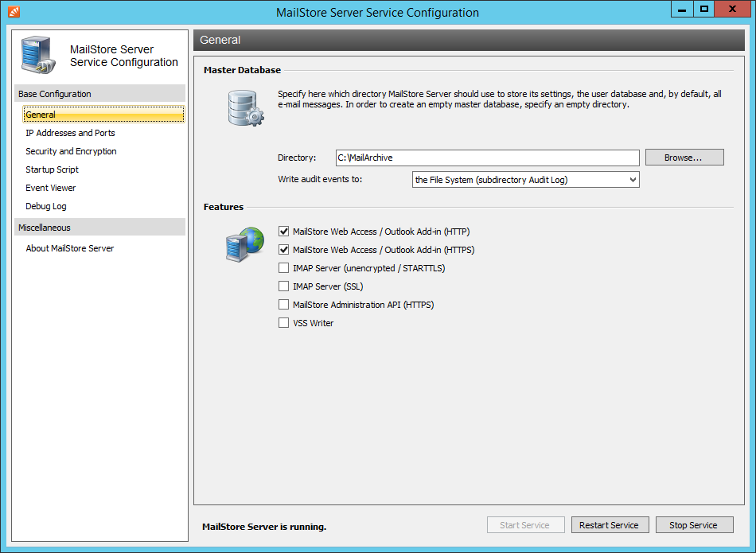This screenshot has height=553, width=756.
Task: Toggle MailStore Web Access / Outlook Add-in (HTTP)
Action: click(x=283, y=232)
